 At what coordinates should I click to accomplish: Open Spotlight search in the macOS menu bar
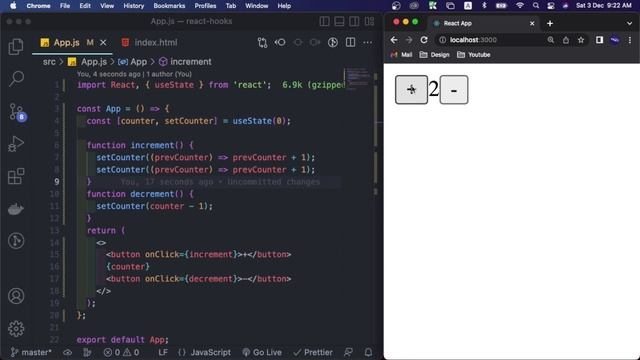coord(536,6)
